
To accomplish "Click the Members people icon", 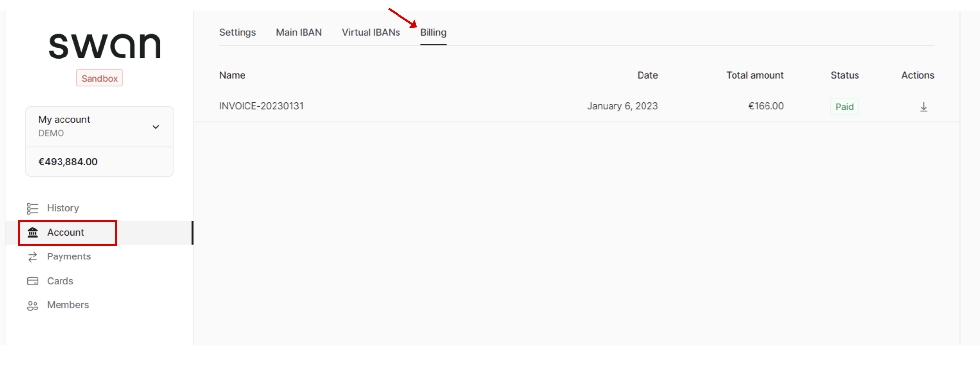I will click(x=32, y=306).
